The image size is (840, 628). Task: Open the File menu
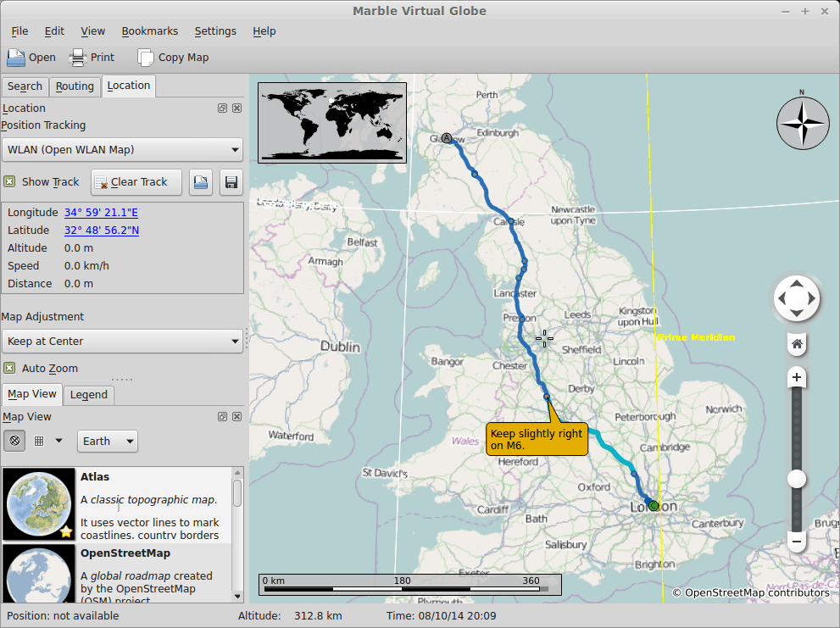click(x=19, y=31)
